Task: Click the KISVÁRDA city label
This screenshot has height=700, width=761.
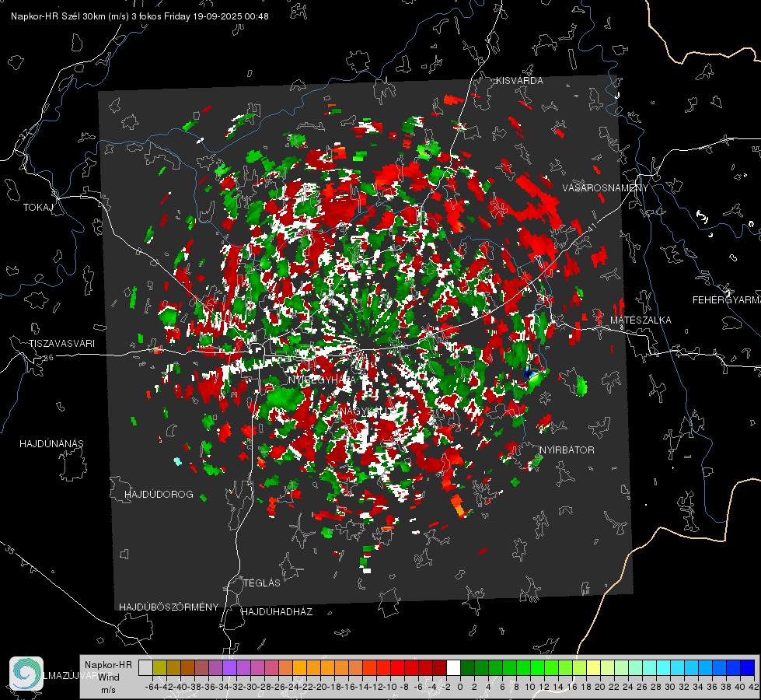Action: (519, 81)
